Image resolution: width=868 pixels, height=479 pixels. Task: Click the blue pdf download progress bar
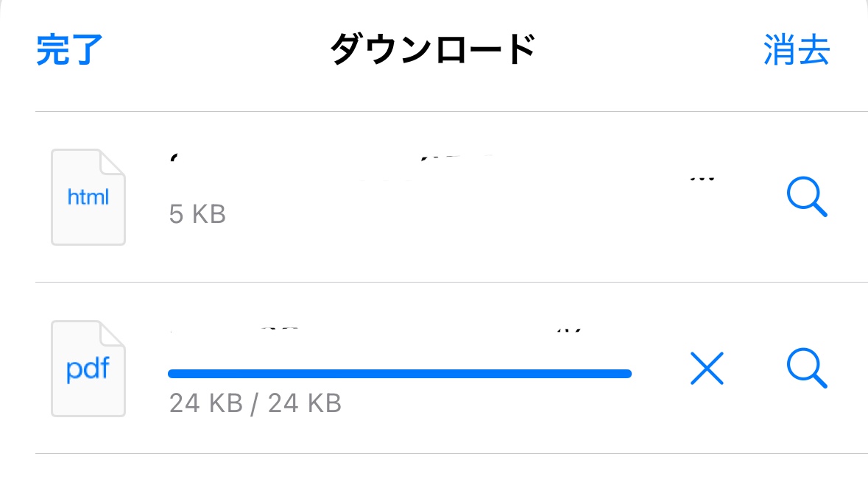[400, 374]
